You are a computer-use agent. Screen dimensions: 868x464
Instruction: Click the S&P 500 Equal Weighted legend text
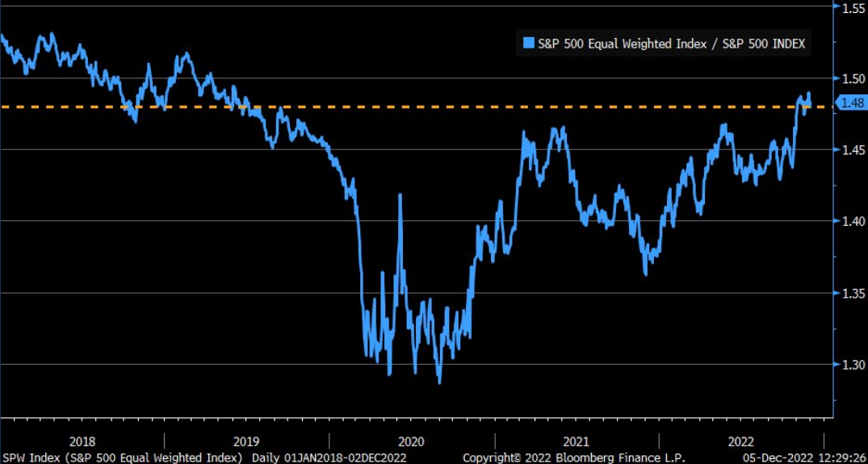pyautogui.click(x=672, y=44)
